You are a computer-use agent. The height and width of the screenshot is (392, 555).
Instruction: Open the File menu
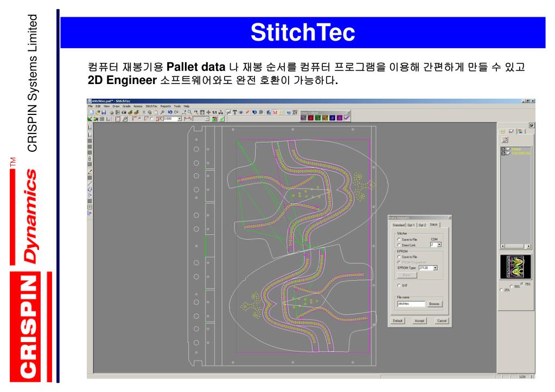click(90, 106)
